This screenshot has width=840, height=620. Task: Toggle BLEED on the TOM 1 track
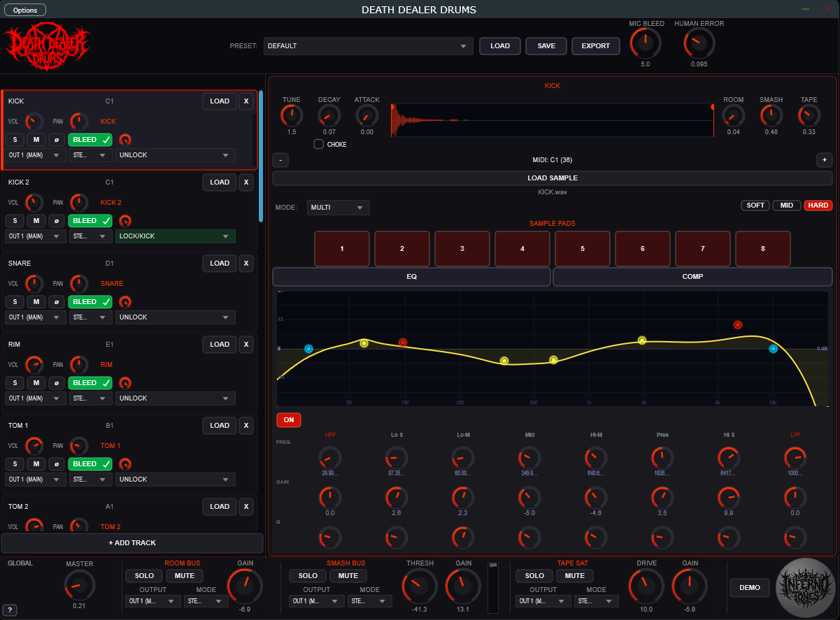tap(90, 464)
